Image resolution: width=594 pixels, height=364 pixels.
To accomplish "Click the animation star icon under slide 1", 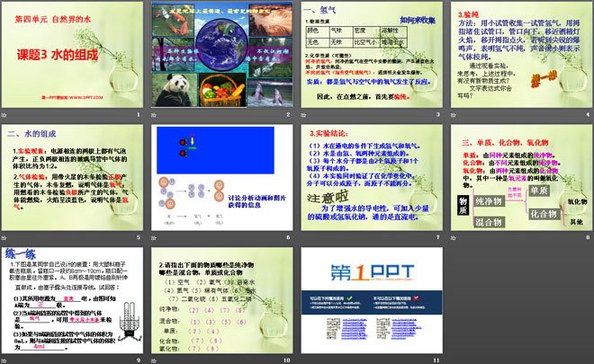I will [x=4, y=115].
